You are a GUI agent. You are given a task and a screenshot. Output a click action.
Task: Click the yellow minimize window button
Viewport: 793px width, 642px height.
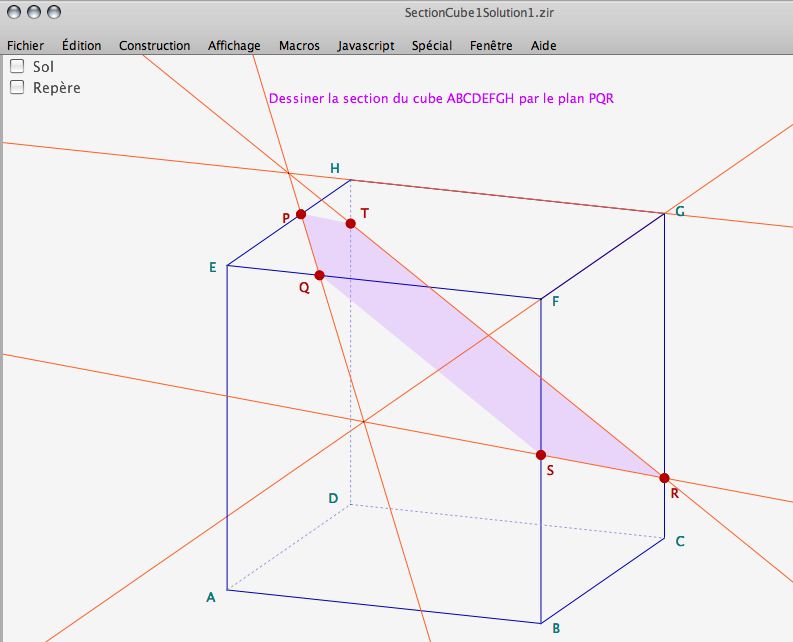point(35,12)
